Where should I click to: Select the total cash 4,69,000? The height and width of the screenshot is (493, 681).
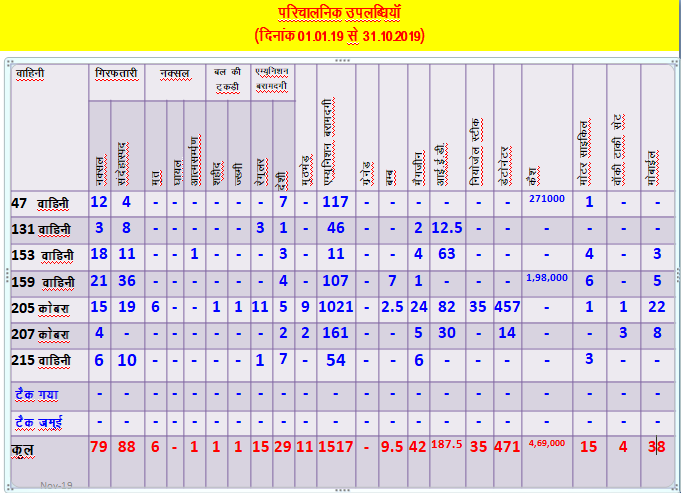(547, 443)
